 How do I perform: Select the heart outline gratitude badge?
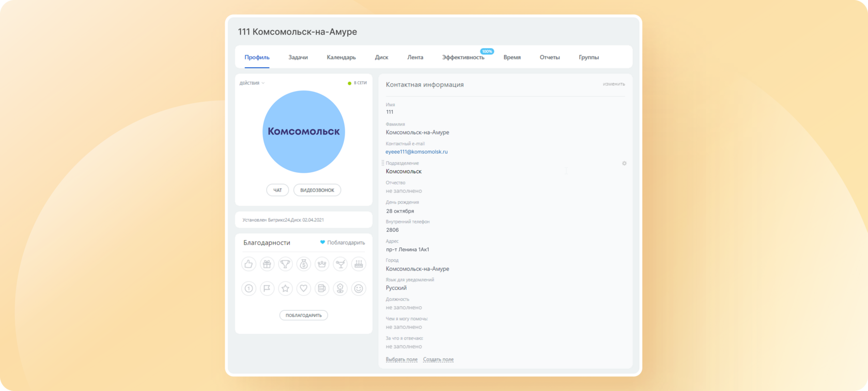(x=304, y=289)
